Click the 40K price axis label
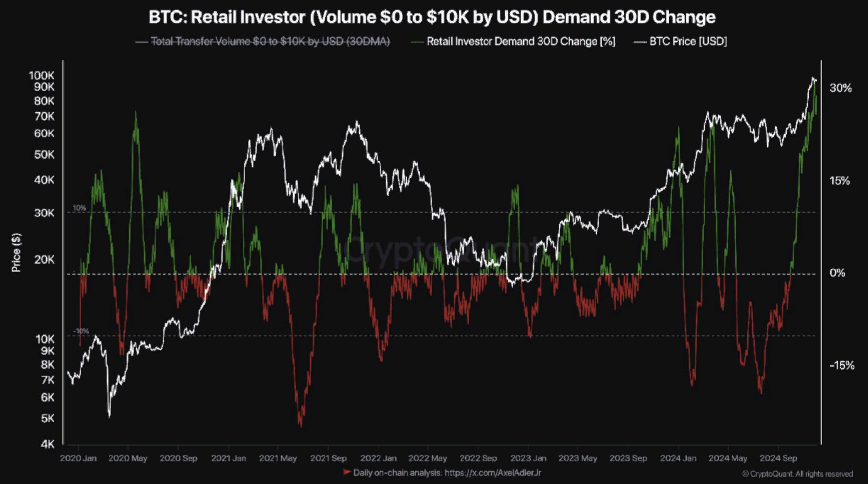 click(x=45, y=180)
